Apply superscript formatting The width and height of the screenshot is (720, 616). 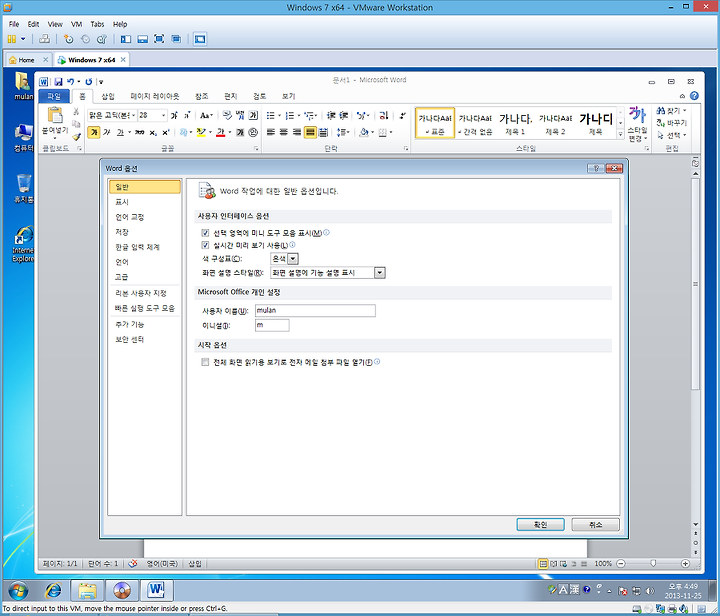pyautogui.click(x=166, y=133)
